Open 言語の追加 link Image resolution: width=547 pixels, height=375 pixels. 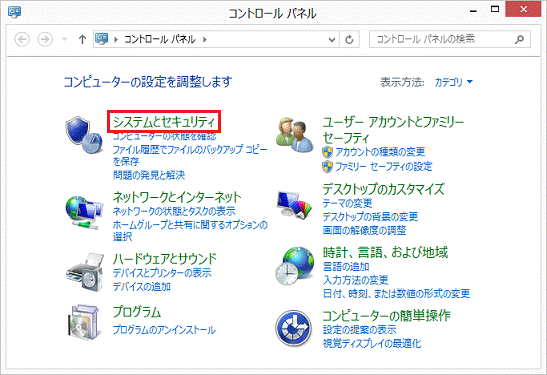point(346,267)
